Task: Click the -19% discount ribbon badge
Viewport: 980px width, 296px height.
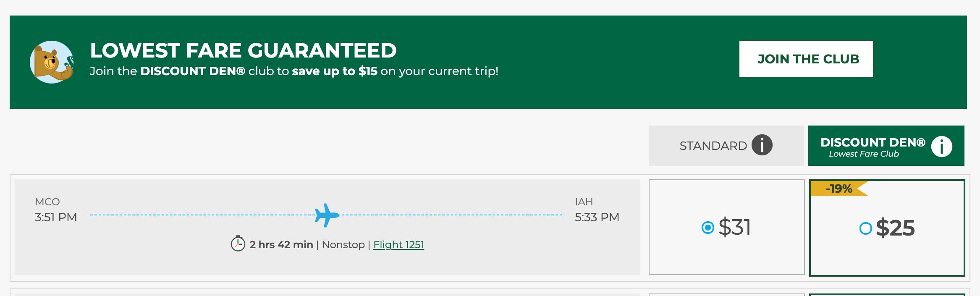Action: coord(839,189)
